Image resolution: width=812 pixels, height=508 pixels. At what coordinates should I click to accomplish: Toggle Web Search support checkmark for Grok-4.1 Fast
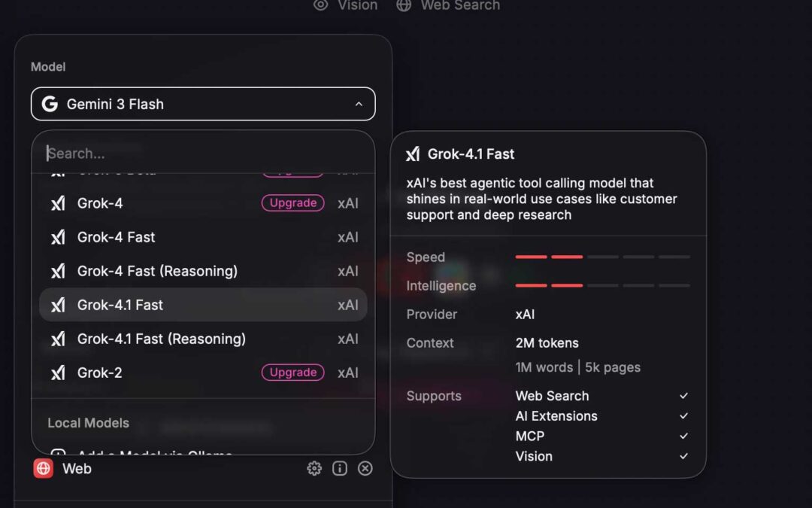coord(683,394)
